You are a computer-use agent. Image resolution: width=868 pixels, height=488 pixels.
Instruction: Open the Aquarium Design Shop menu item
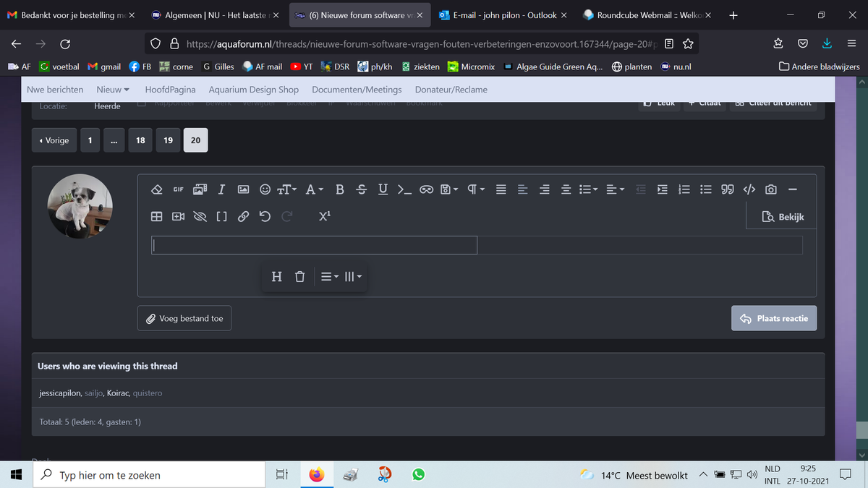253,90
